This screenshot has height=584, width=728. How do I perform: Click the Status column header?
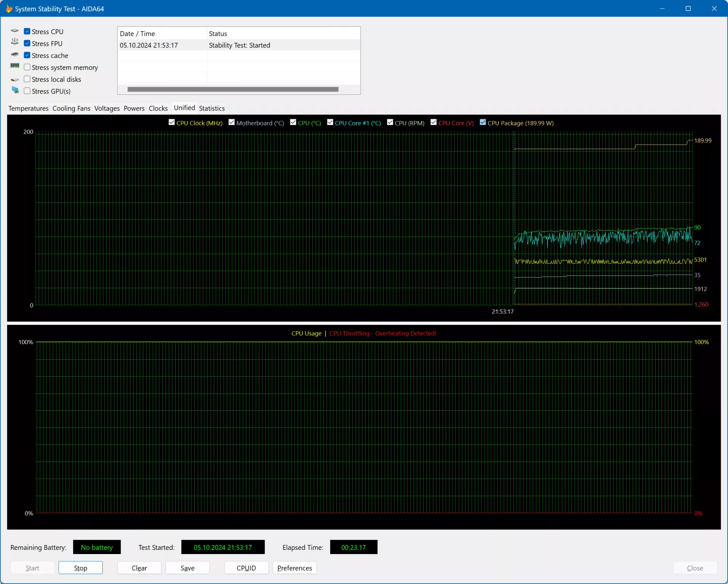click(284, 33)
